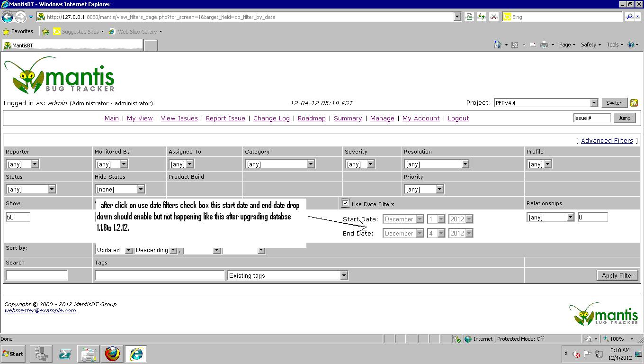Click the Apply Filter button
Screen dimensions: 644x364
pos(617,275)
